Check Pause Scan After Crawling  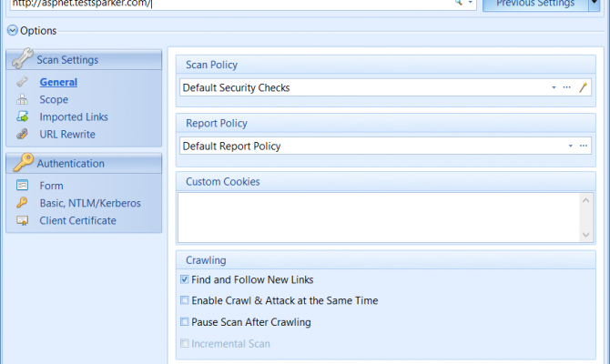pos(185,322)
